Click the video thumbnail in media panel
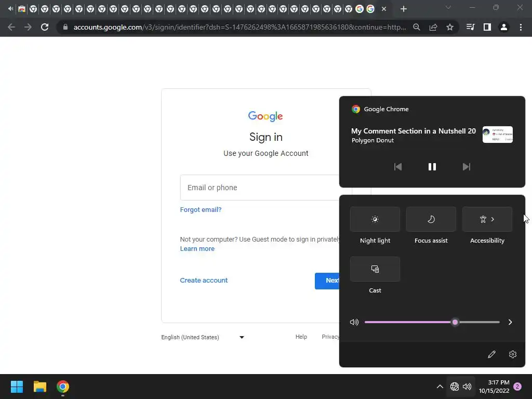This screenshot has width=532, height=399. [x=497, y=135]
